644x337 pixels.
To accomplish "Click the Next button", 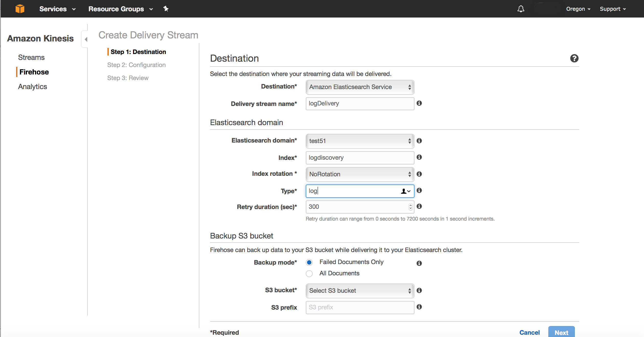I will coord(561,332).
